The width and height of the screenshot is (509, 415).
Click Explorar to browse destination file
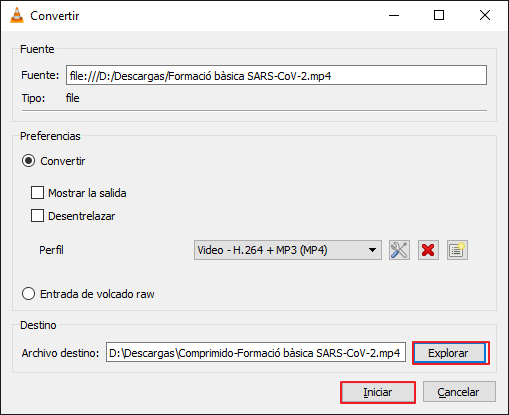[x=449, y=353]
